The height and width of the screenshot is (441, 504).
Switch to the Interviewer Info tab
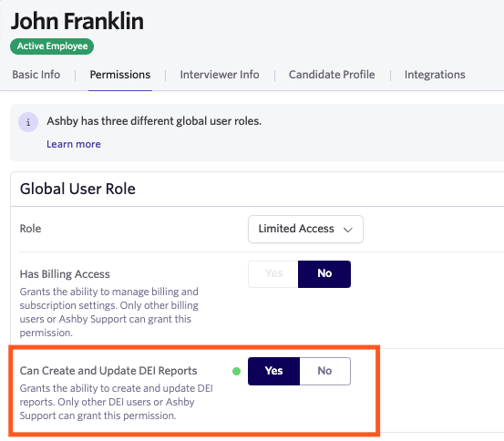pos(220,75)
